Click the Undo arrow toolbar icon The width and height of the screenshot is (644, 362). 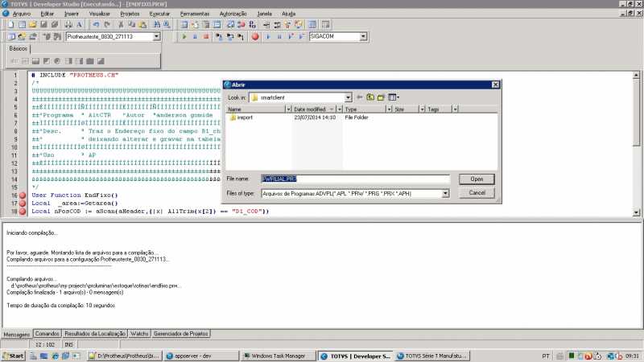click(x=96, y=25)
